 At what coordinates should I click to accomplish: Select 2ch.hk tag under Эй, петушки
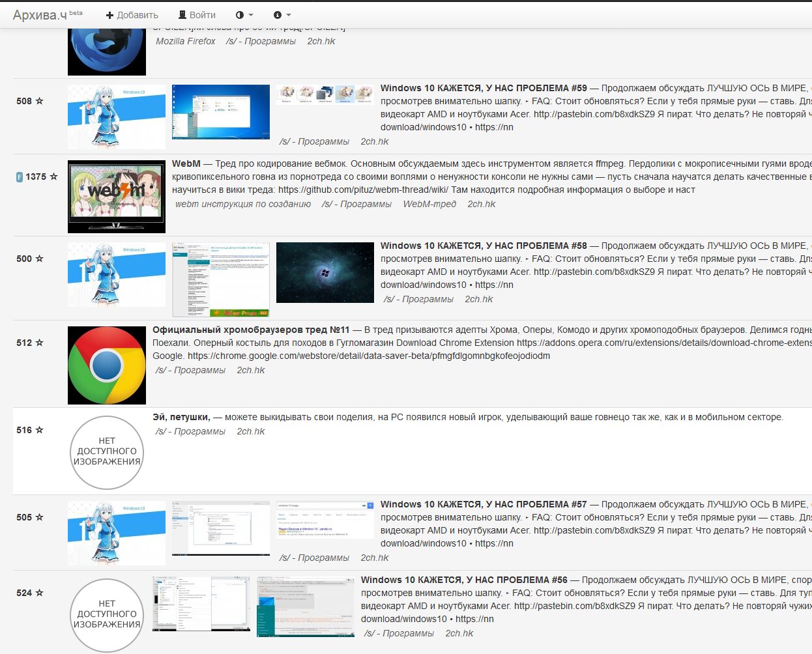[251, 431]
